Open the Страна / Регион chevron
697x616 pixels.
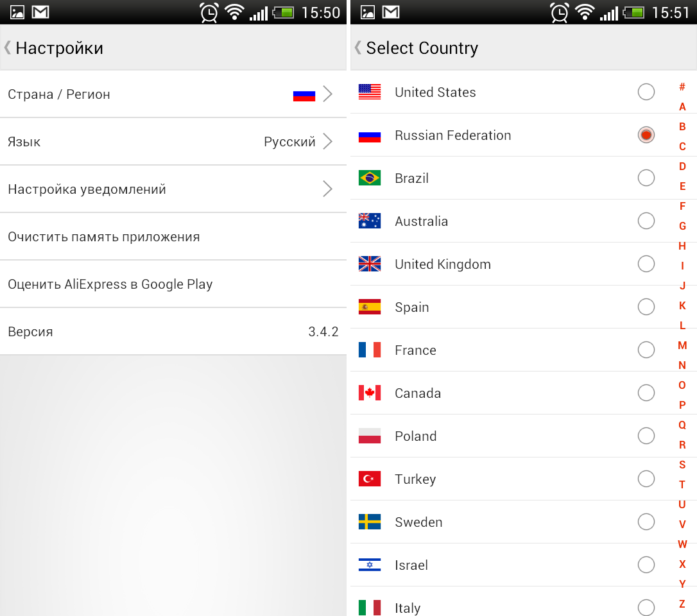(327, 94)
